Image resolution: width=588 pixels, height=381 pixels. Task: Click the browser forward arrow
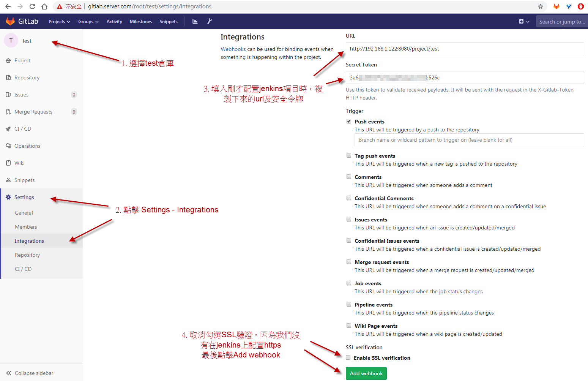tap(20, 6)
